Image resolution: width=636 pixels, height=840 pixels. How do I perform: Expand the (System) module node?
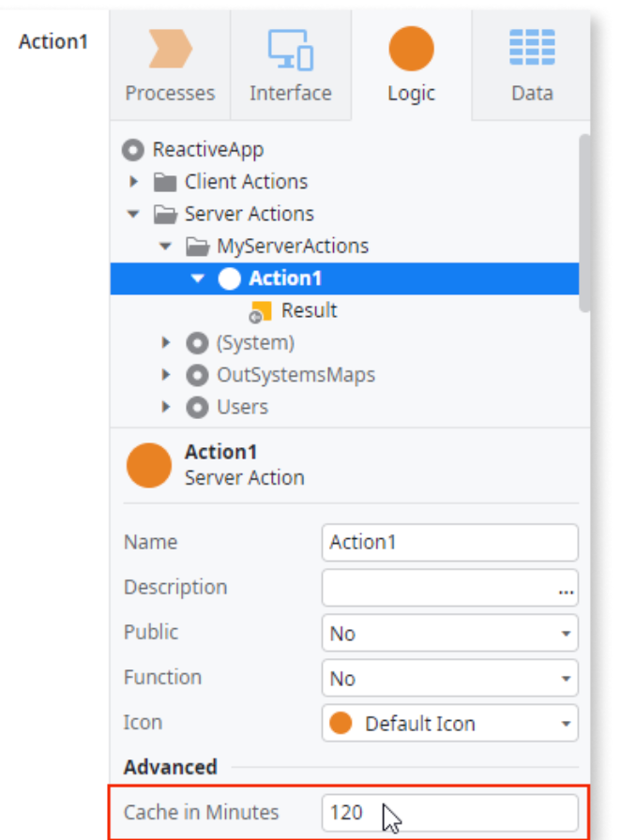coord(166,342)
